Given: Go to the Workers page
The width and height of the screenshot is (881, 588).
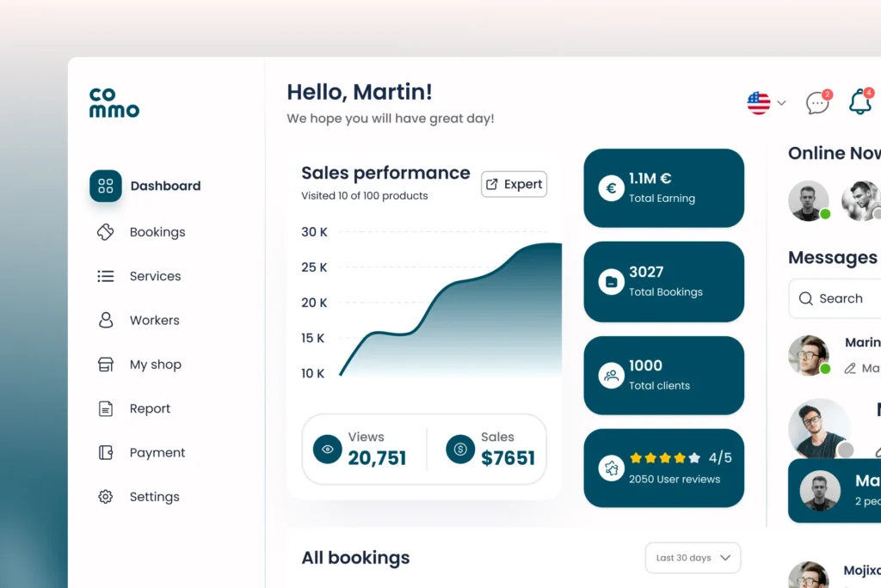Looking at the screenshot, I should point(154,320).
